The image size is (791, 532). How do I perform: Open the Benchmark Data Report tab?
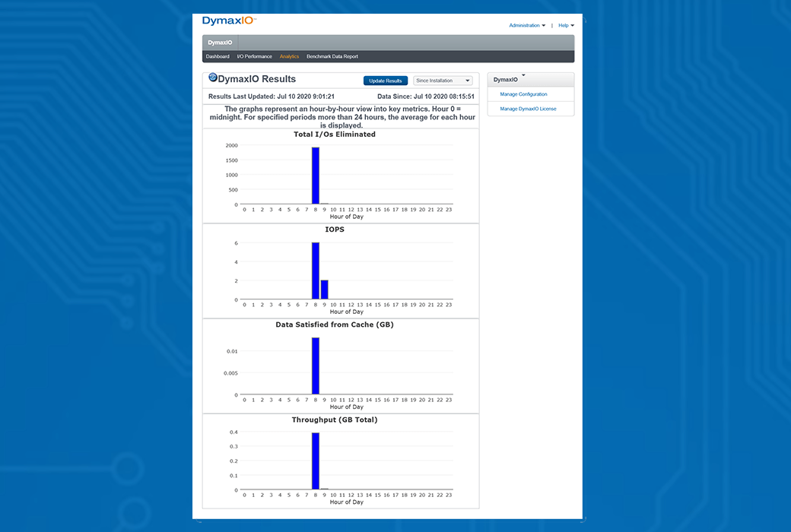coord(332,56)
